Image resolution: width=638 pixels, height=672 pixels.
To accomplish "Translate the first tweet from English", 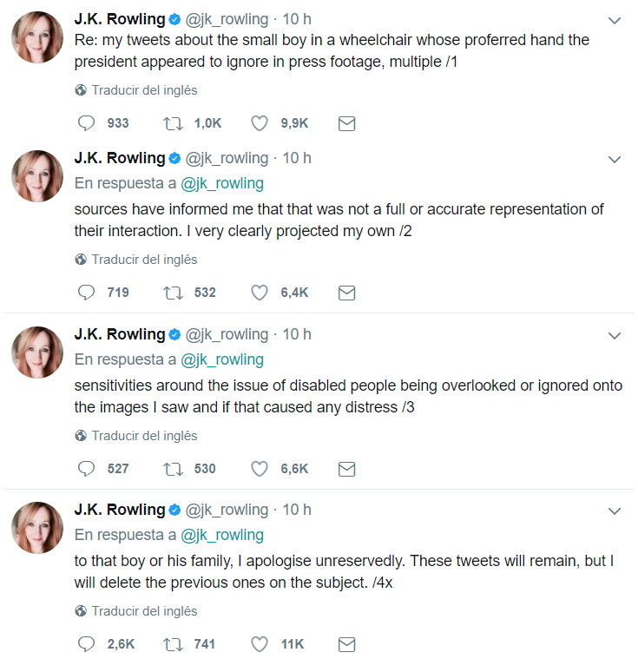I will [x=144, y=90].
